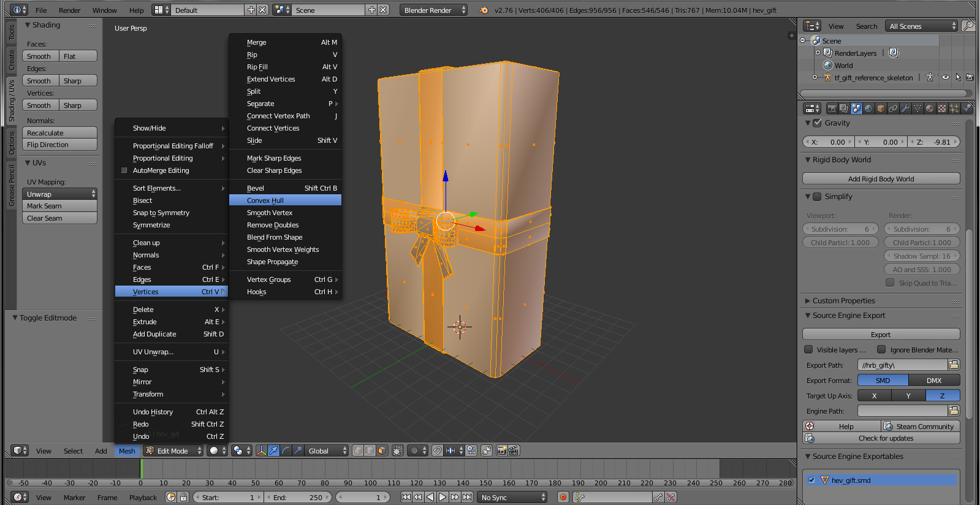Image resolution: width=980 pixels, height=505 pixels.
Task: Uncheck the hev_gift.smd exportable
Action: (x=811, y=480)
